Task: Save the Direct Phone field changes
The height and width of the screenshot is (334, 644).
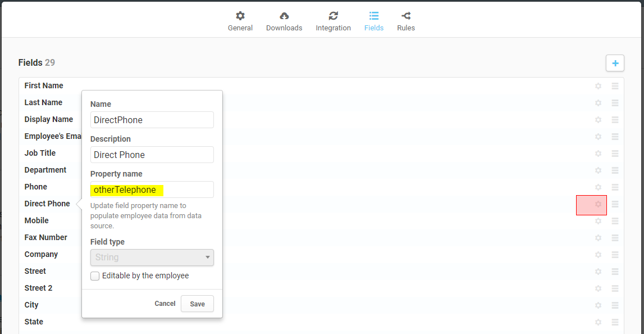Action: coord(197,304)
